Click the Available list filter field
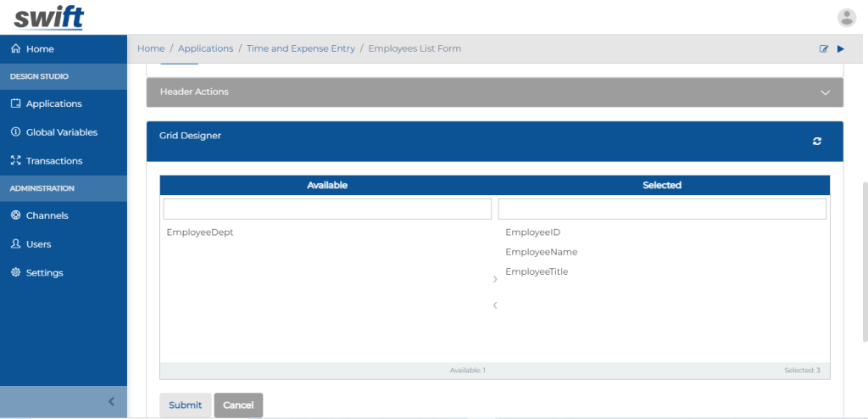 tap(327, 209)
